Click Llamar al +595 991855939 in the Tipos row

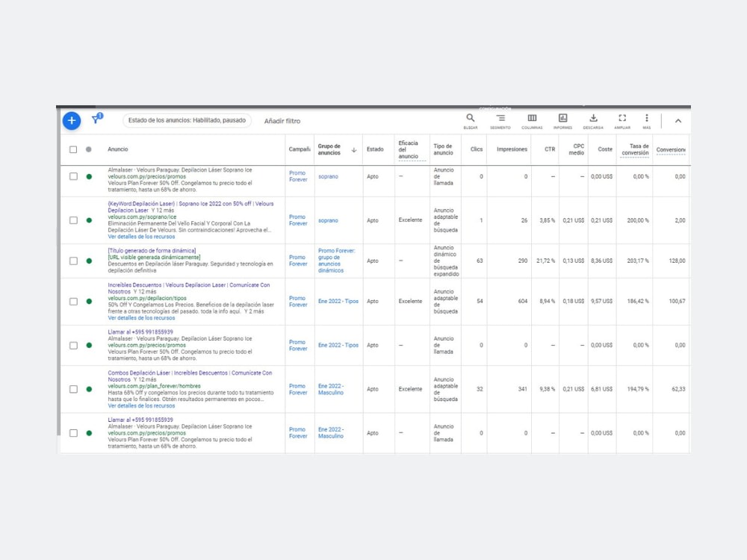tap(140, 332)
